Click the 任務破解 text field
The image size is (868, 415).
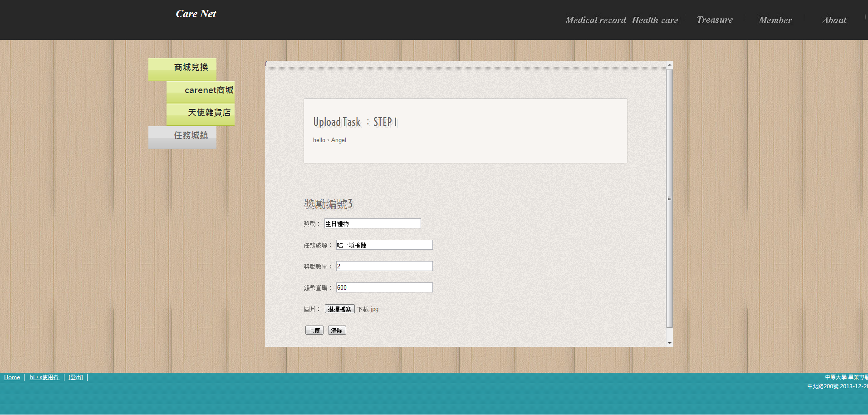(384, 245)
